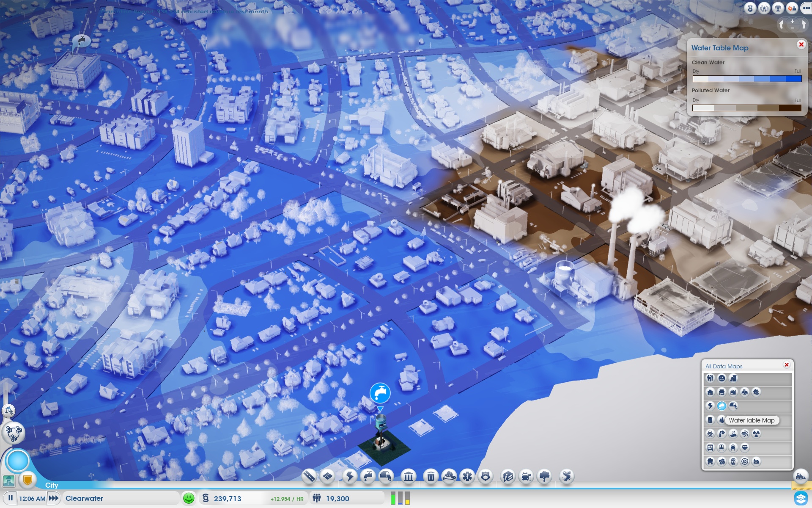Show the Germs biohazard data map
Screen dimensions: 812x508
[x=710, y=433]
